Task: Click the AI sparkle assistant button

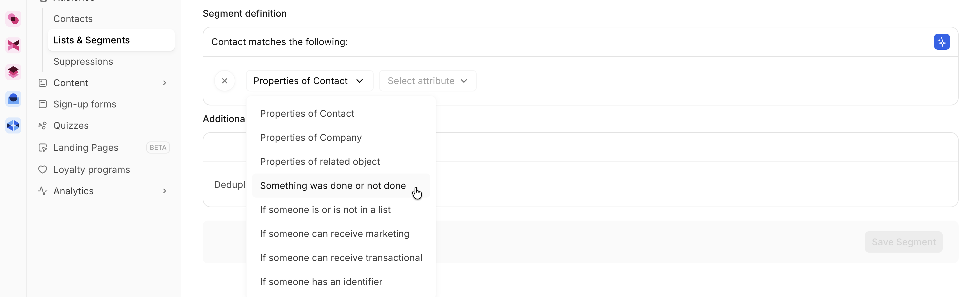Action: tap(941, 42)
